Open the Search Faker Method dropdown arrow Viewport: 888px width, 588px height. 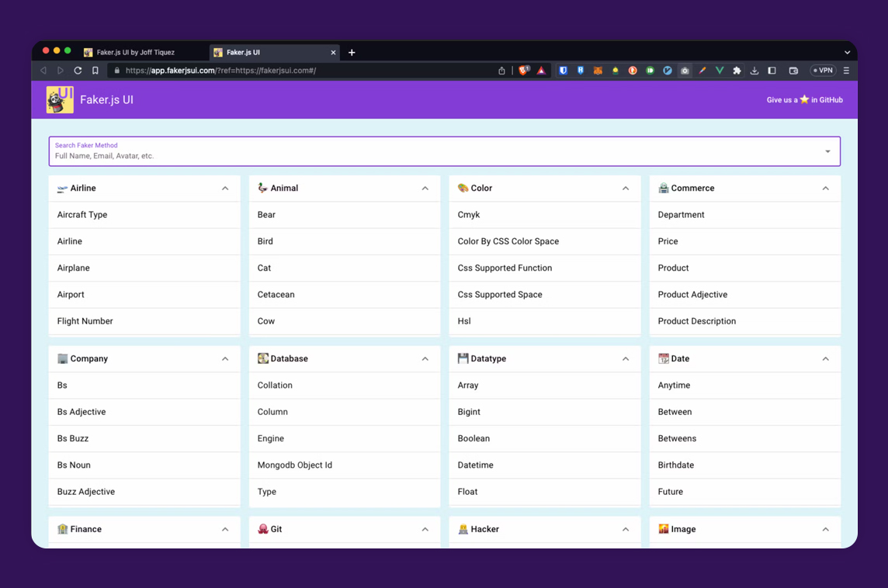pos(827,151)
